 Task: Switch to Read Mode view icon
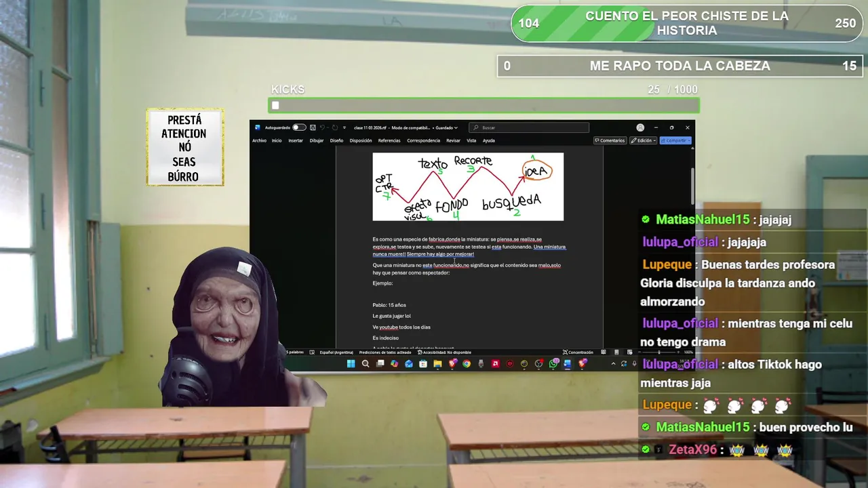(x=604, y=352)
